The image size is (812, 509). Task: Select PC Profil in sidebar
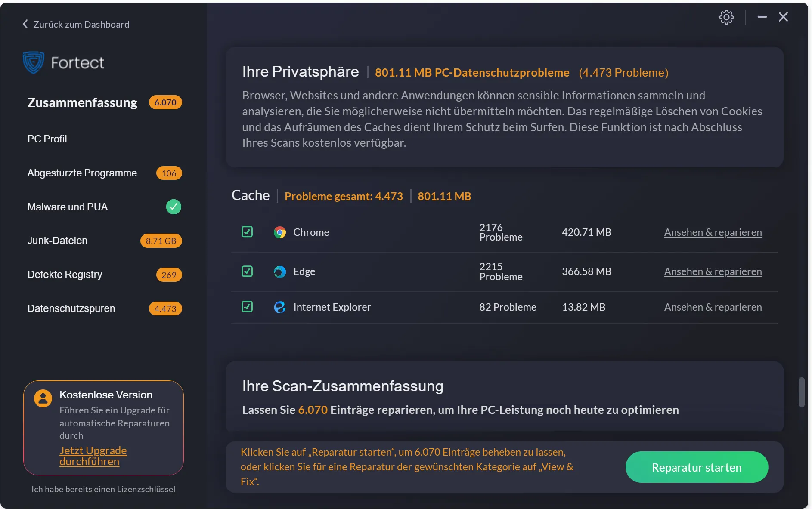pyautogui.click(x=47, y=139)
